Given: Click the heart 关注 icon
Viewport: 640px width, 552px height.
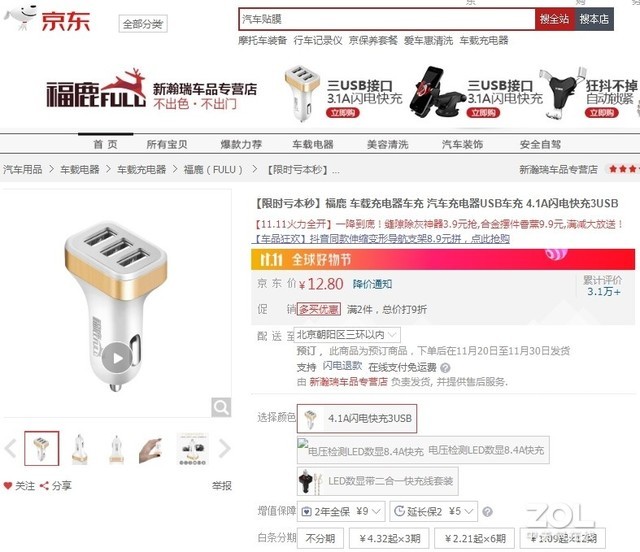Looking at the screenshot, I should (8, 485).
